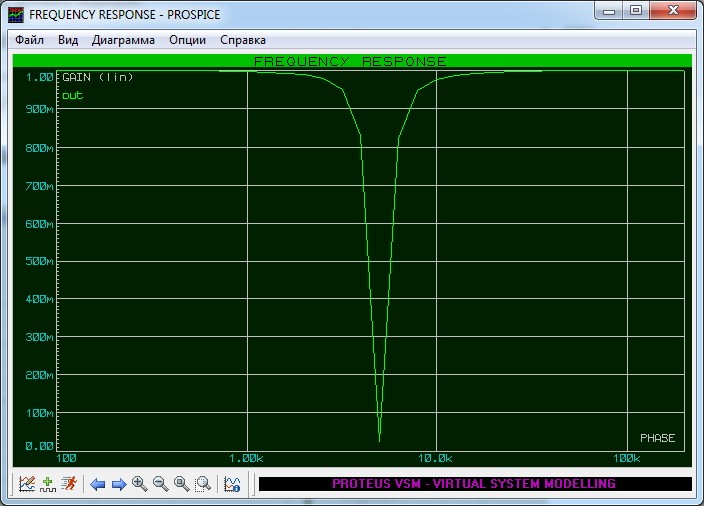Close the PROSPICE window
The height and width of the screenshot is (506, 704).
(x=673, y=11)
